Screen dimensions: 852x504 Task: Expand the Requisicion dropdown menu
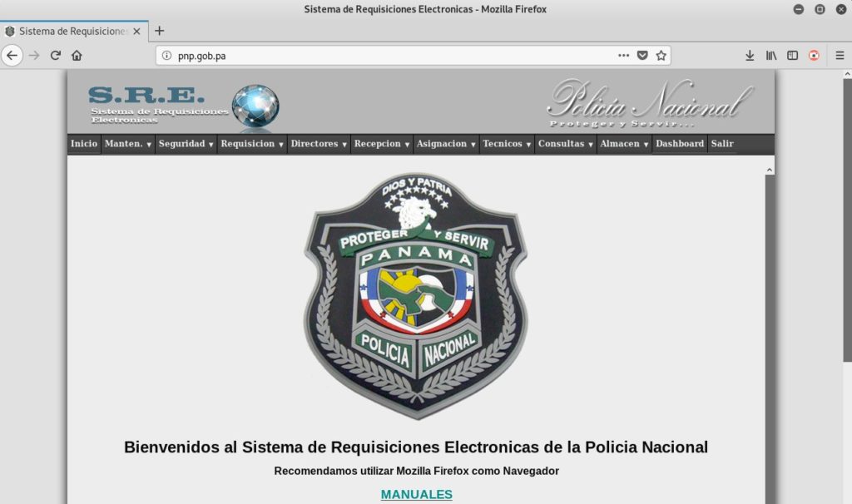[252, 144]
